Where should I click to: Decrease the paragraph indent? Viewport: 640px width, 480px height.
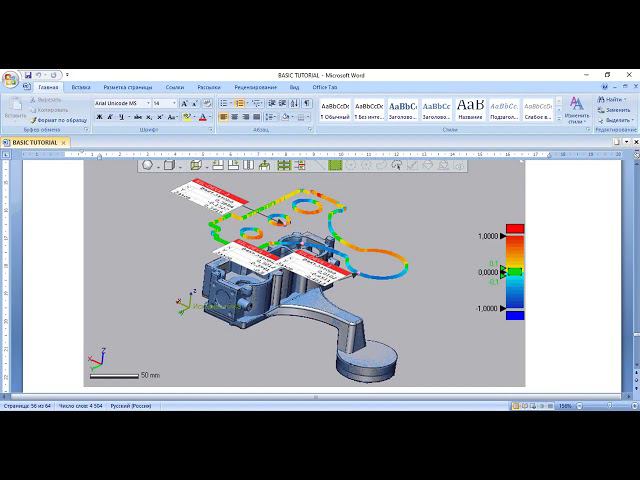click(x=271, y=104)
